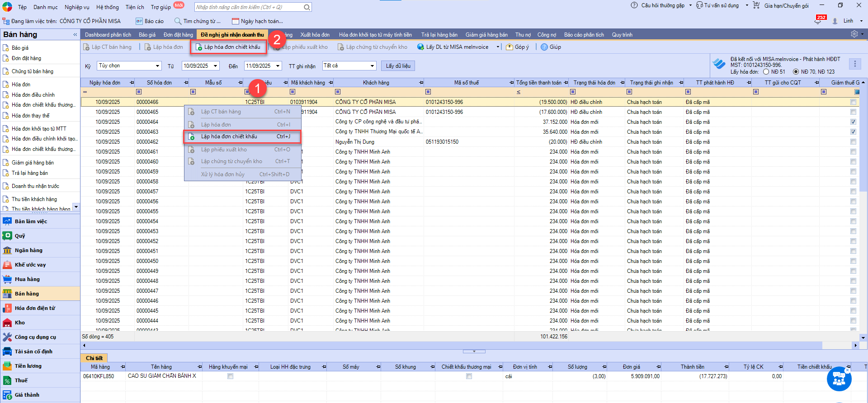868x403 pixels.
Task: Click Lập hóa đơn chiết khấu toolbar button
Action: click(228, 47)
